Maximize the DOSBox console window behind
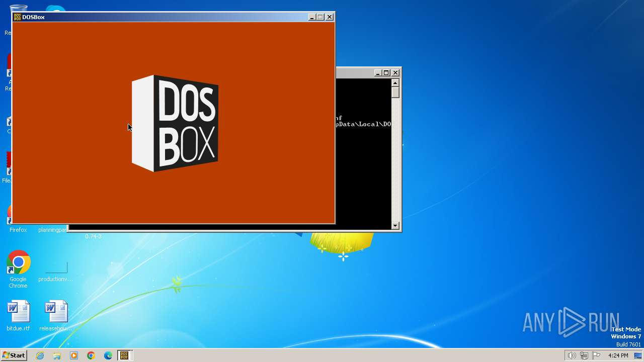 386,73
